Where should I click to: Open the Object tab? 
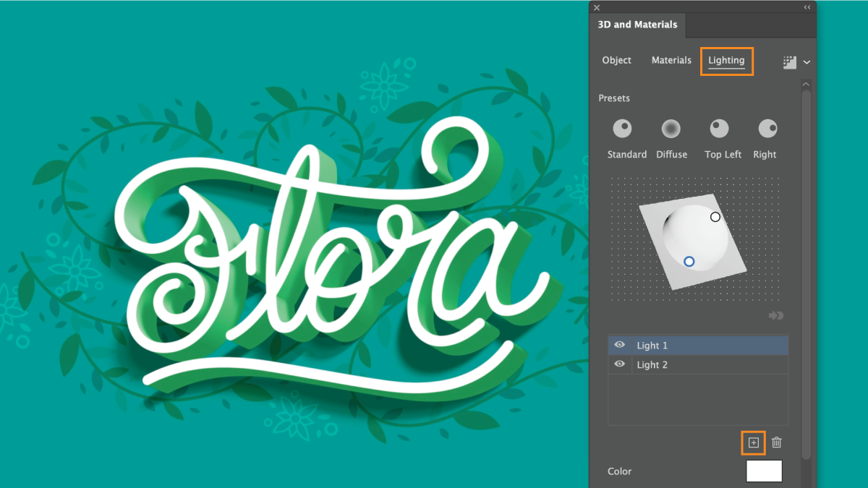(617, 61)
